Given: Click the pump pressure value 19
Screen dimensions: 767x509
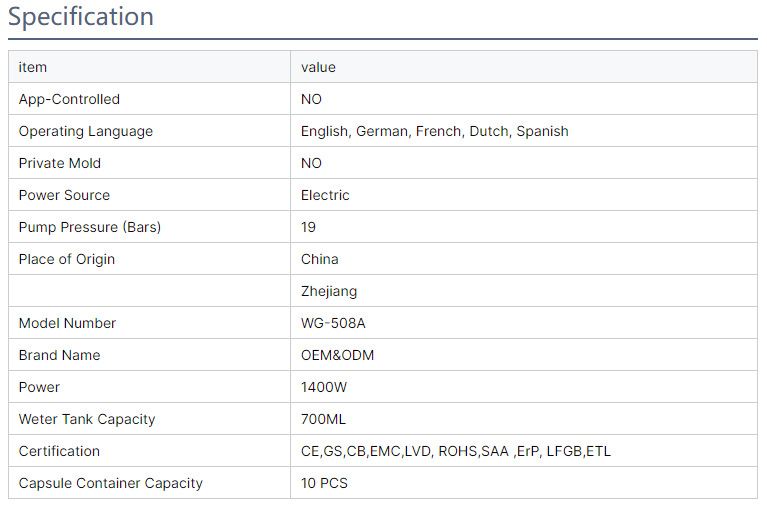Looking at the screenshot, I should [308, 227].
